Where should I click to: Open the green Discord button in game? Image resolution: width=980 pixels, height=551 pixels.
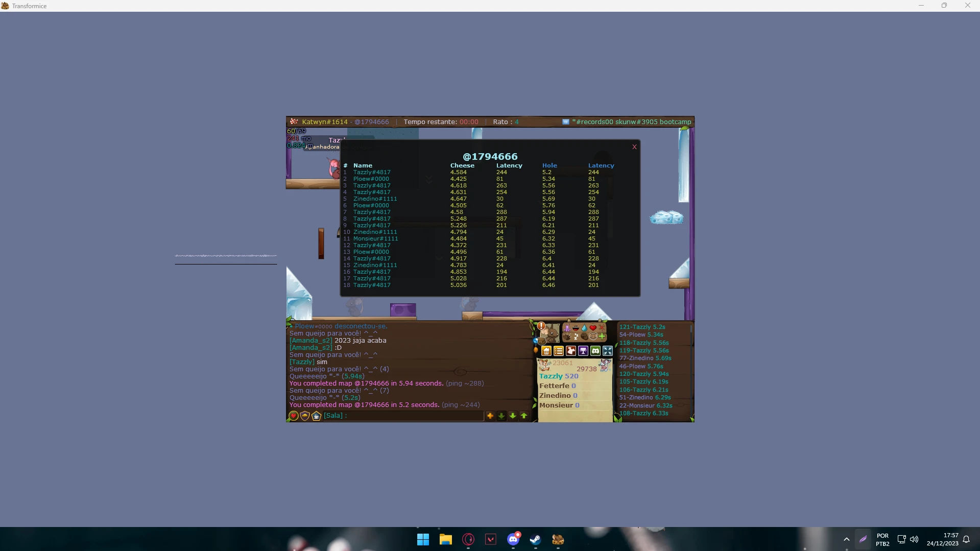pyautogui.click(x=595, y=351)
